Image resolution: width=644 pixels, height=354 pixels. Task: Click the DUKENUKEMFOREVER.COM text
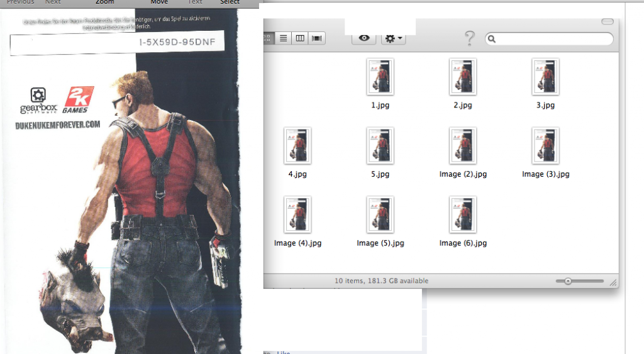tap(57, 125)
